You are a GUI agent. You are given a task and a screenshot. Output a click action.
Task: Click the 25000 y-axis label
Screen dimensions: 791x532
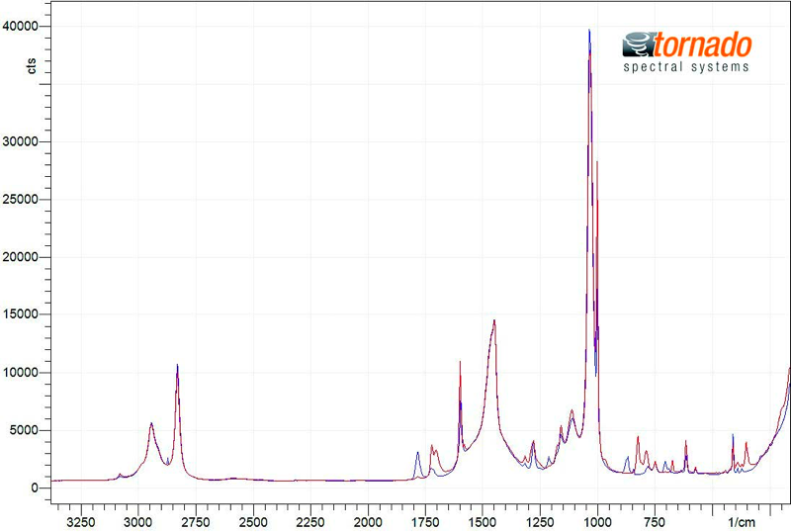pos(20,200)
